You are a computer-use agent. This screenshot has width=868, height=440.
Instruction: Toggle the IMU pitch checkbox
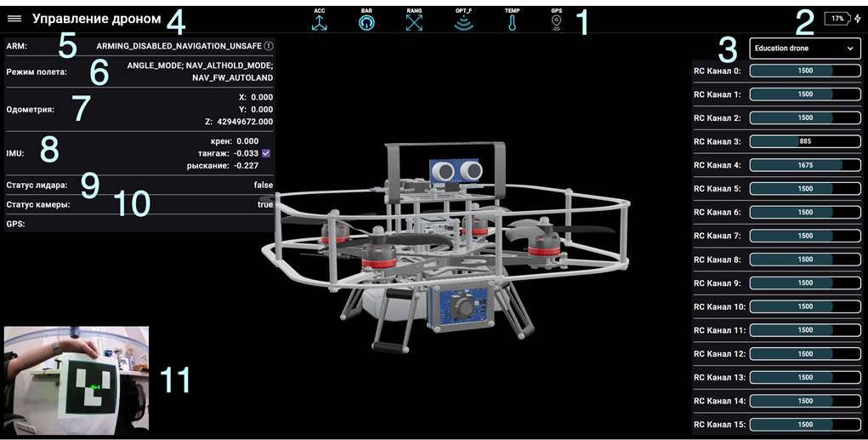266,153
